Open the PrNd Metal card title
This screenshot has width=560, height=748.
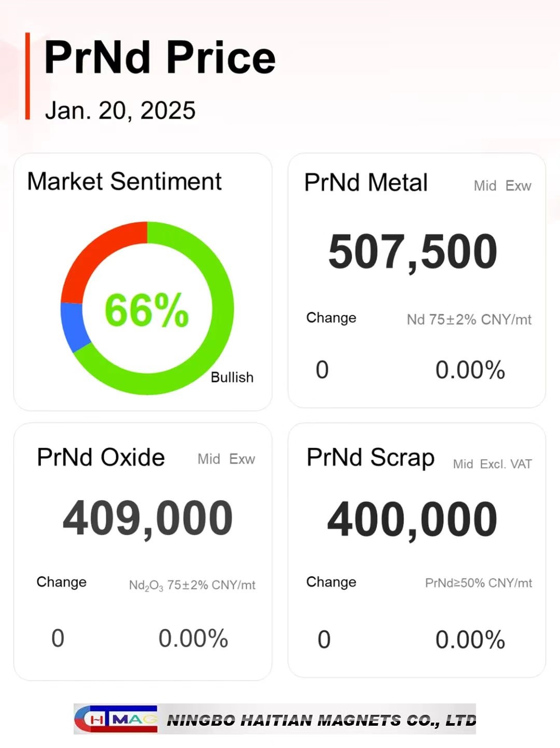pyautogui.click(x=366, y=182)
